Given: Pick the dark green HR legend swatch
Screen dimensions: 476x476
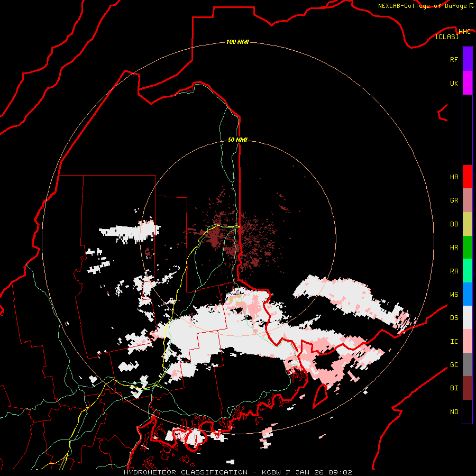Looking at the screenshot, I should click(x=467, y=248).
